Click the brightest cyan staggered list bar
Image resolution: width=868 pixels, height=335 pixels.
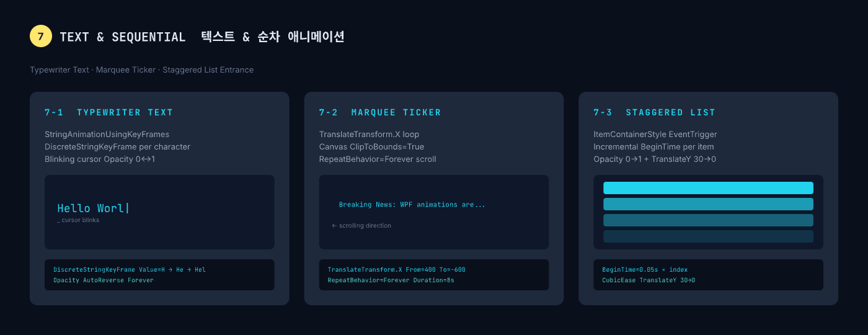(x=708, y=188)
